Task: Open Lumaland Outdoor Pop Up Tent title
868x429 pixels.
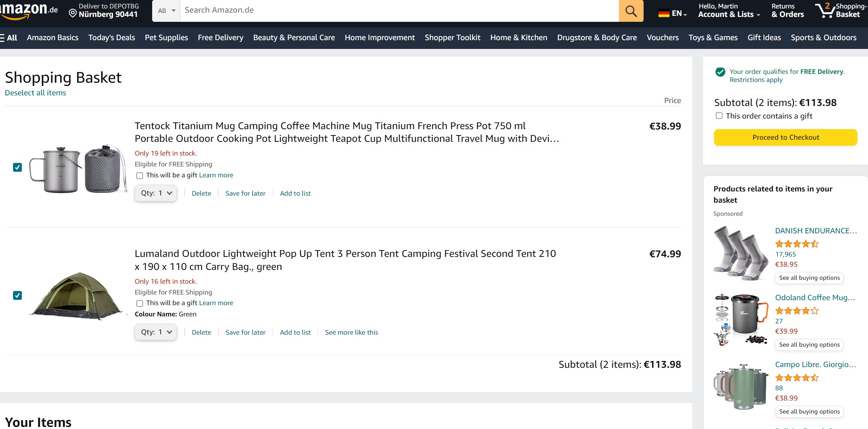Action: tap(345, 260)
